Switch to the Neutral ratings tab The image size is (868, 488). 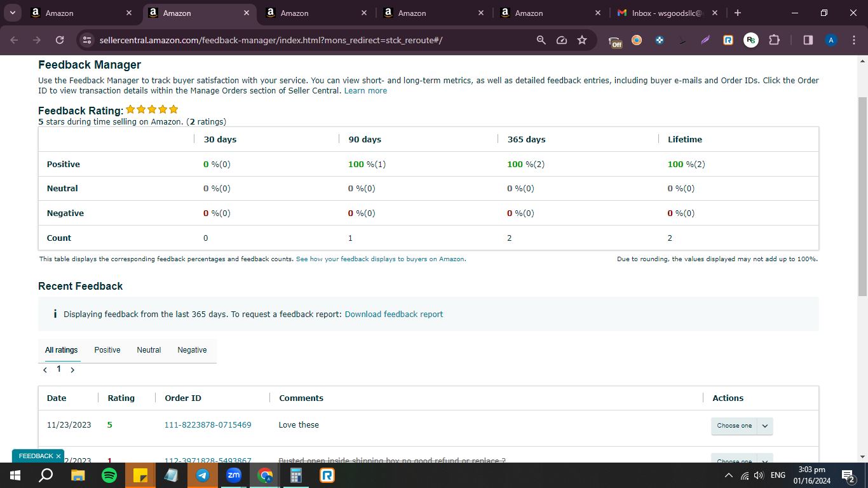149,350
